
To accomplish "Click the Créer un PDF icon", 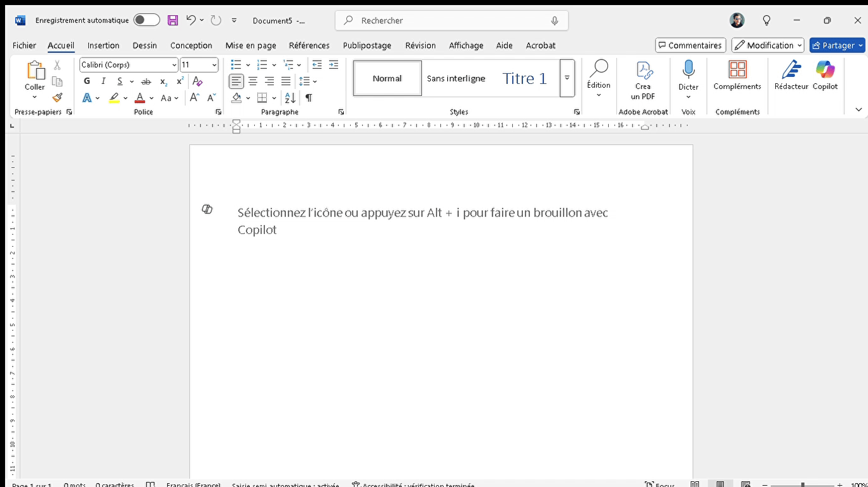I will click(x=643, y=70).
